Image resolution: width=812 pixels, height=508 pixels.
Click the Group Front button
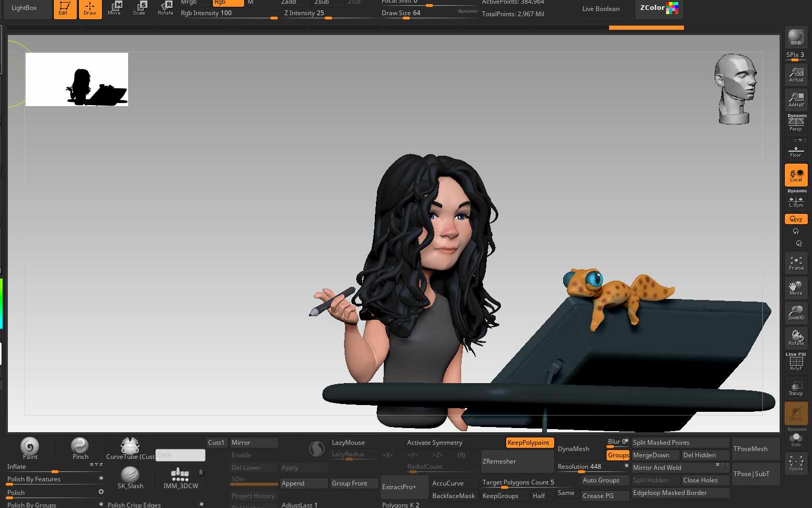pos(354,483)
